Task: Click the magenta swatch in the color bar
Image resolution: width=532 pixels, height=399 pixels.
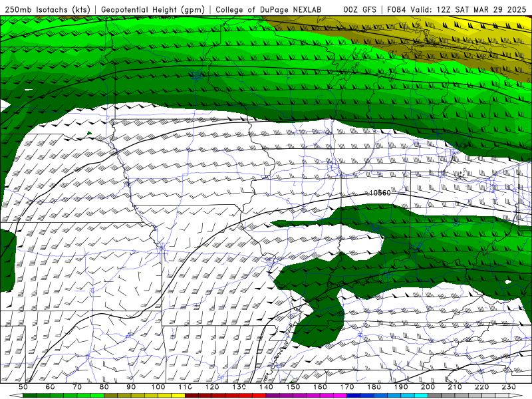Action: pos(340,396)
